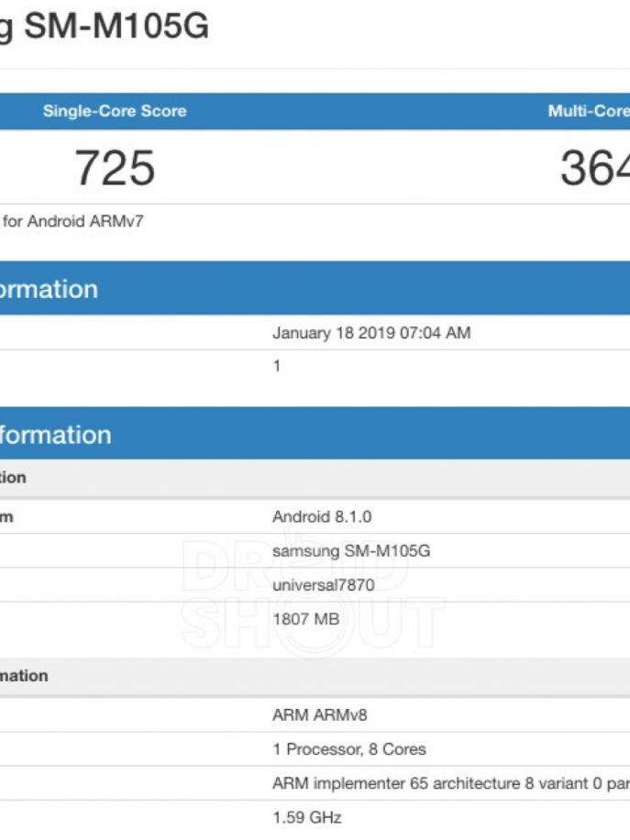630x840 pixels.
Task: Click the gray Processor Information subheader
Action: pos(25,676)
